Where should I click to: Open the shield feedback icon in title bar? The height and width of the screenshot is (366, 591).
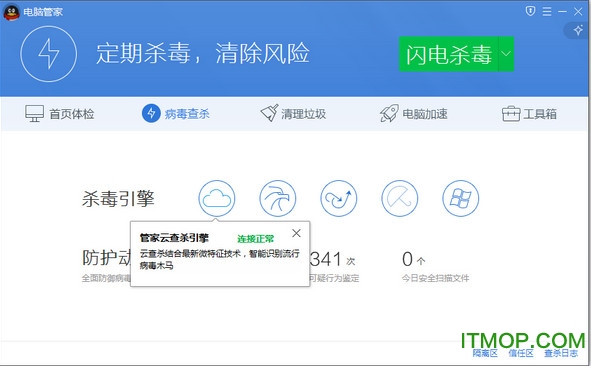(x=530, y=11)
